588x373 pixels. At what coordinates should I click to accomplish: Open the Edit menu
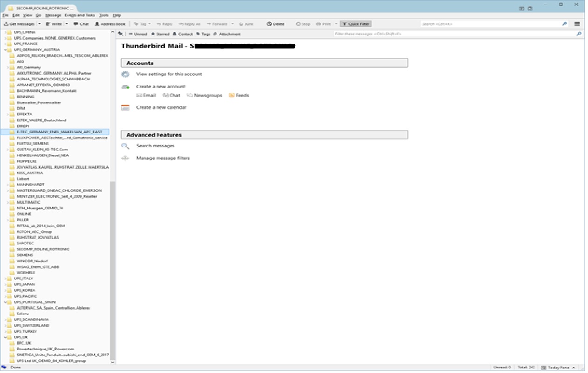(x=16, y=15)
